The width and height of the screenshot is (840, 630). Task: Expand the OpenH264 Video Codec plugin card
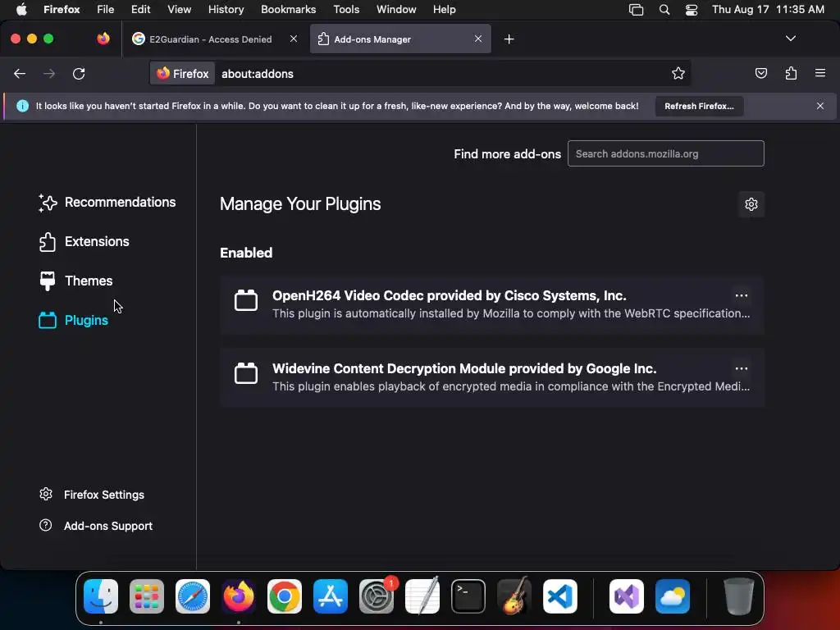click(x=492, y=305)
